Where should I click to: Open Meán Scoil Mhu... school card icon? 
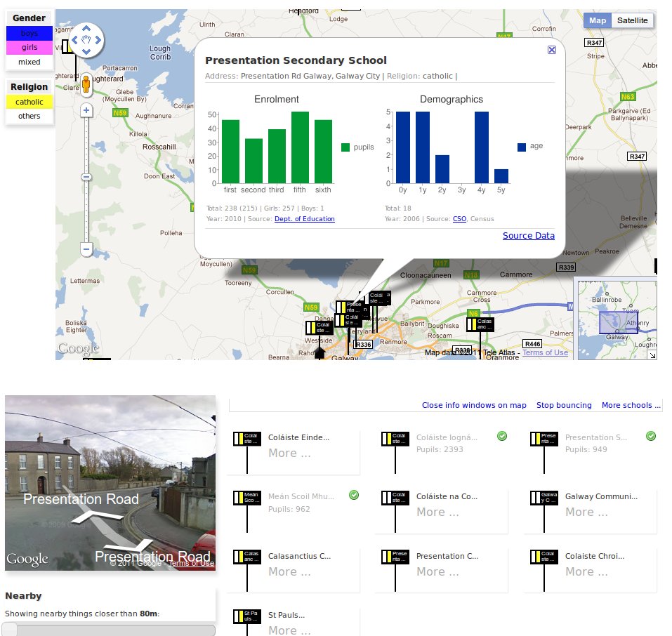tap(247, 498)
